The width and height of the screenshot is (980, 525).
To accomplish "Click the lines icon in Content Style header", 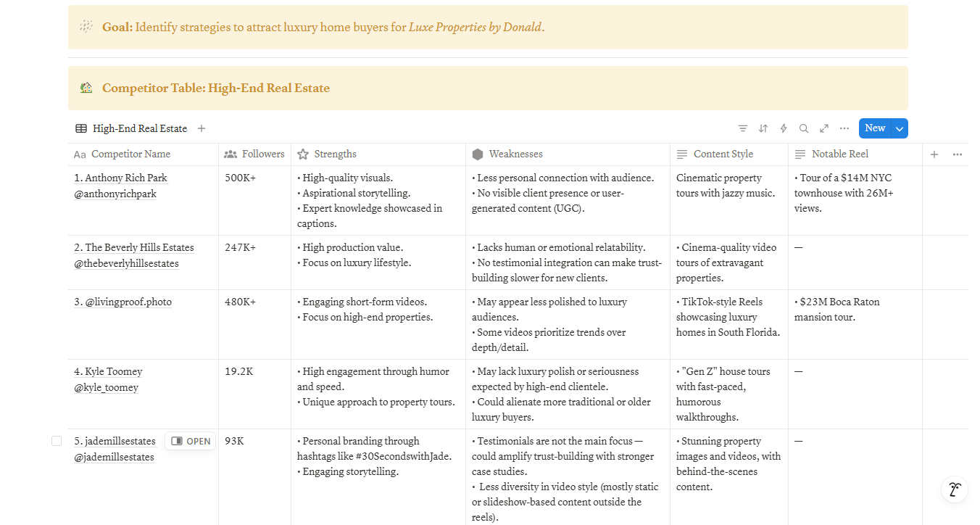I will [x=682, y=154].
